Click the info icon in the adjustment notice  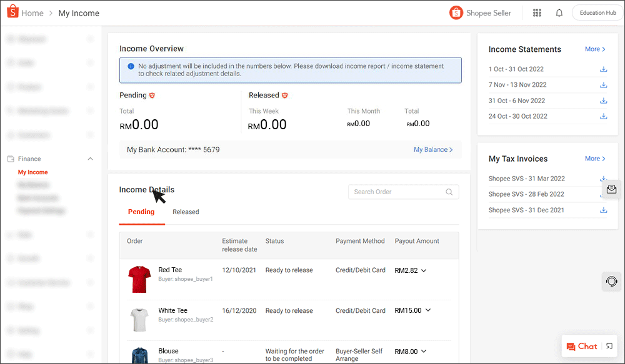131,66
